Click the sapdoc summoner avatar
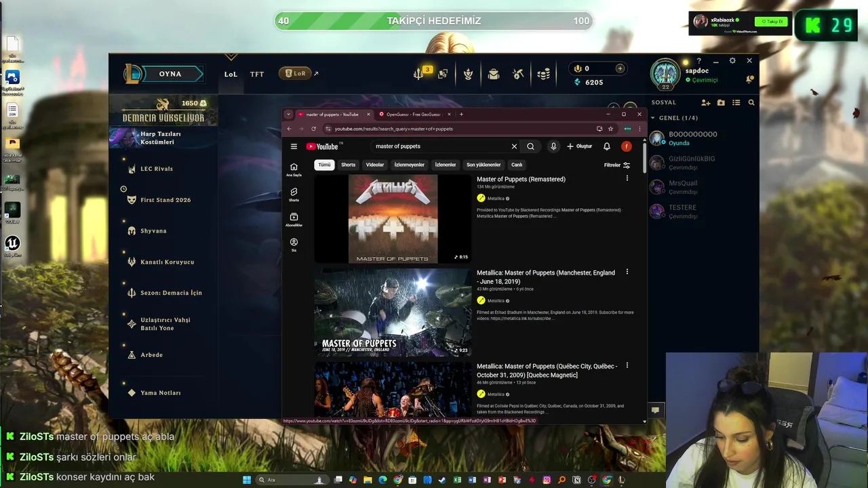The height and width of the screenshot is (488, 868). (x=665, y=74)
